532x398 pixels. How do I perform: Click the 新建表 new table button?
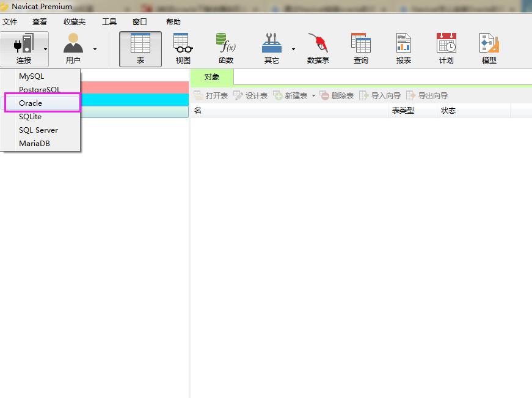tap(290, 96)
